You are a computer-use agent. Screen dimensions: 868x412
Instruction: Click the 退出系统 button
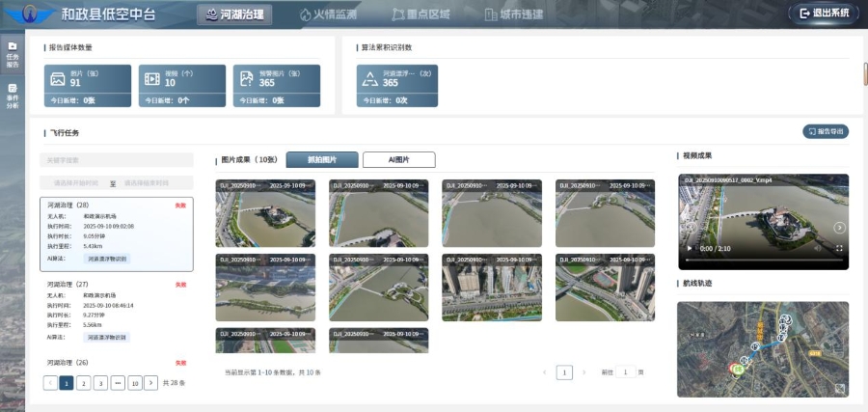click(x=825, y=14)
